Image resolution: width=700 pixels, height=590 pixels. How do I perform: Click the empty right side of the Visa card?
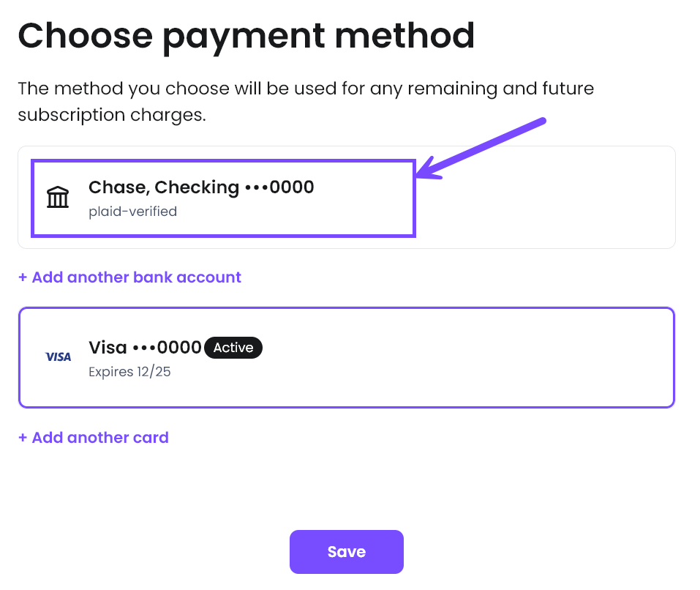(469, 357)
